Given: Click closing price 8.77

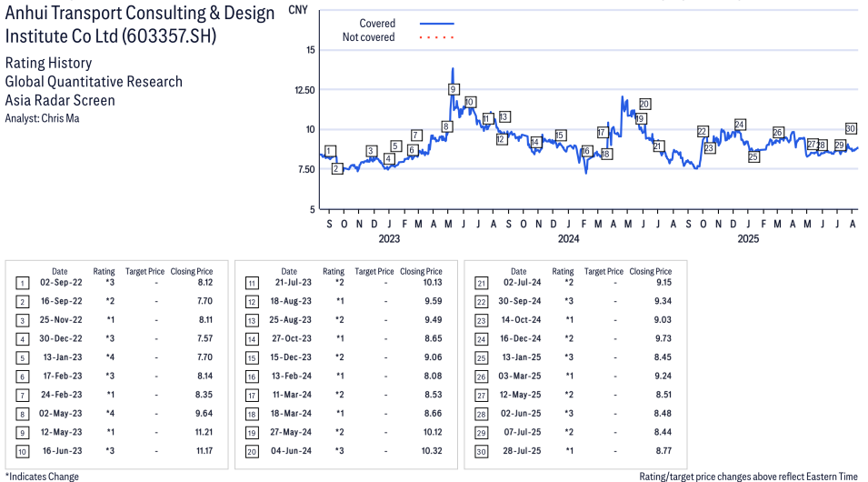Looking at the screenshot, I should tap(663, 451).
